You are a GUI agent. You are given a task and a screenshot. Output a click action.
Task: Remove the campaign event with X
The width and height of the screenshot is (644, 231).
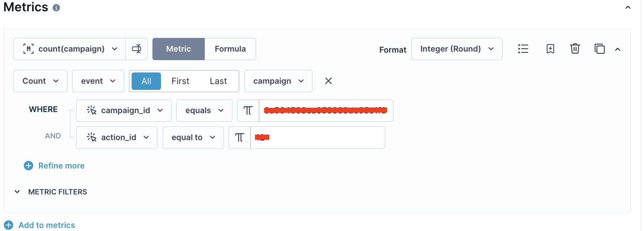pos(328,81)
